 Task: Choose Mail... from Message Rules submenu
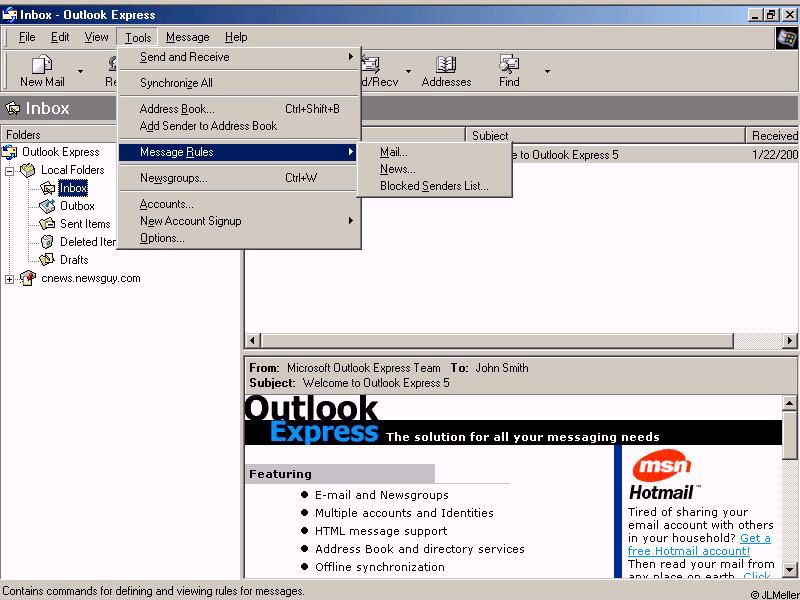point(393,152)
